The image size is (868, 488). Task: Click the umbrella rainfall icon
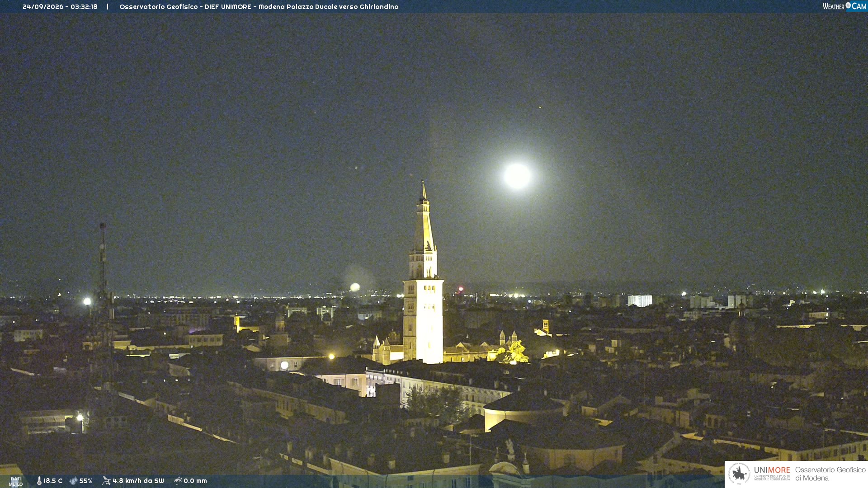coord(178,481)
